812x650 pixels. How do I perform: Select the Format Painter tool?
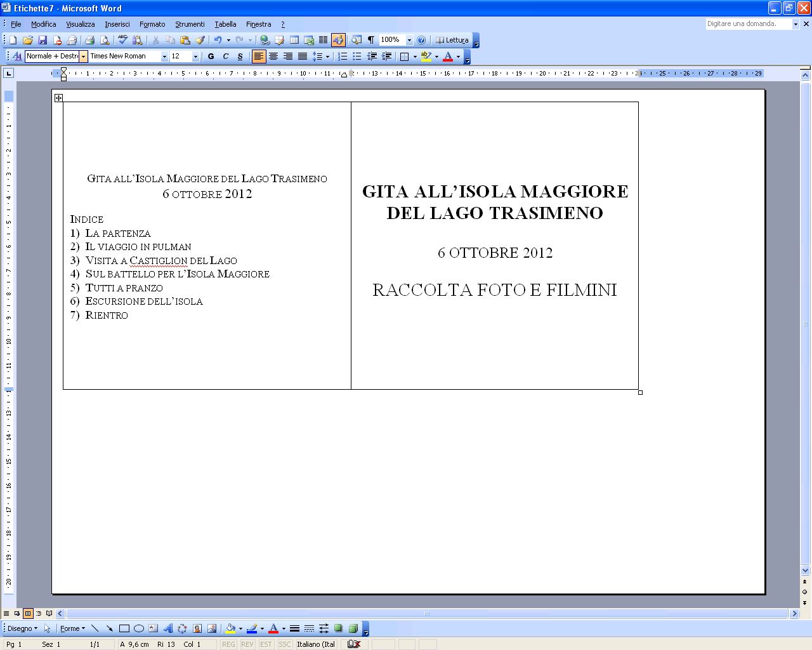(x=200, y=39)
